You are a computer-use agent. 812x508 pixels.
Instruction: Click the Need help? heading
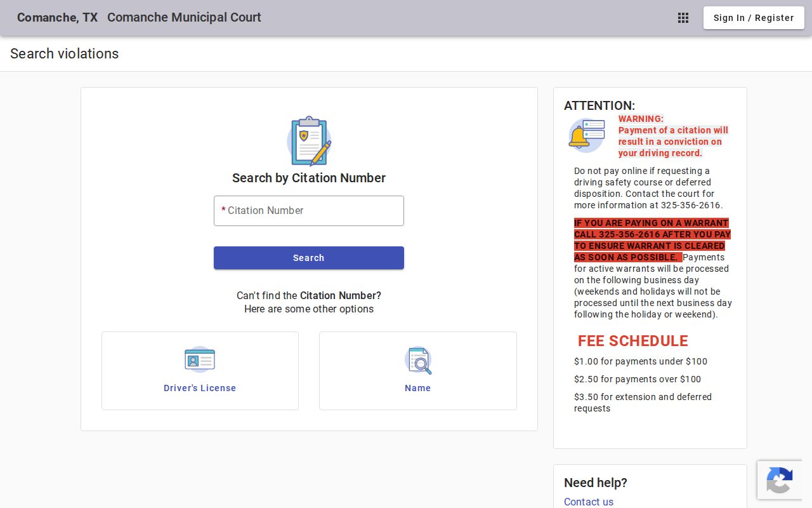tap(596, 483)
